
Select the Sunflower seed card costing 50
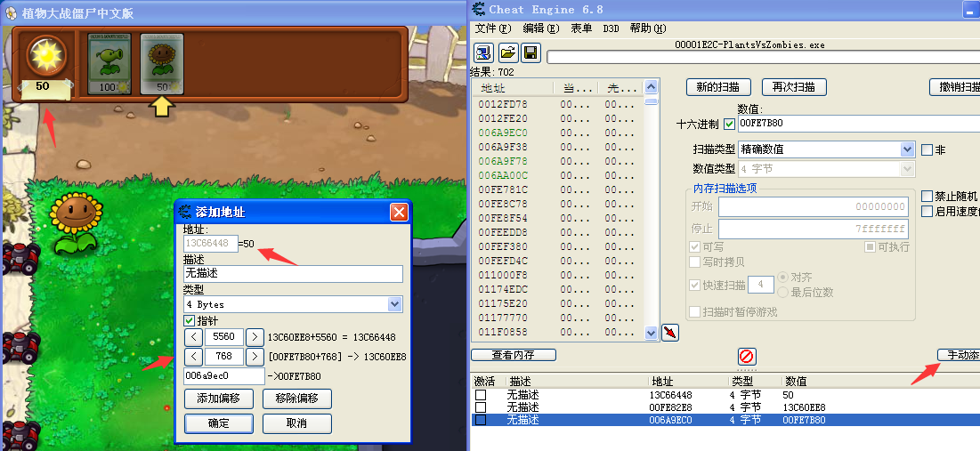(162, 64)
